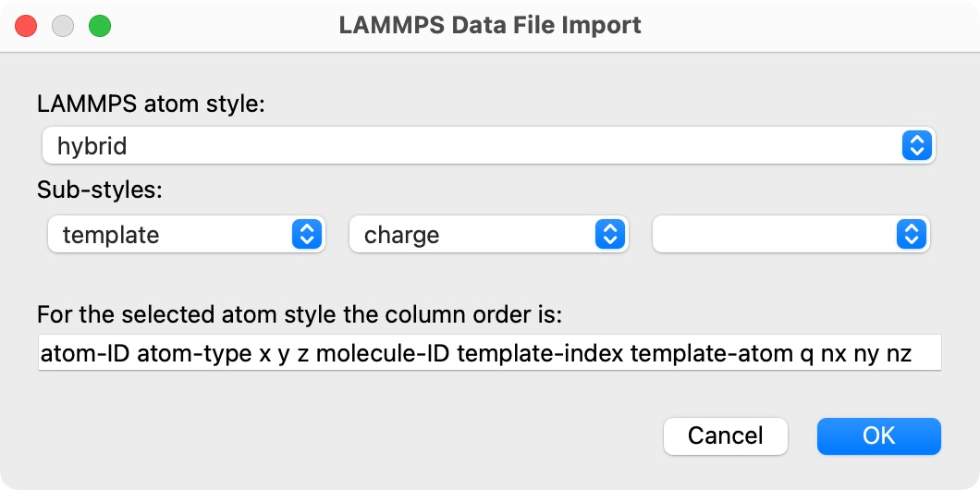Minimize the window with the gray button
The image size is (980, 490).
click(x=63, y=25)
